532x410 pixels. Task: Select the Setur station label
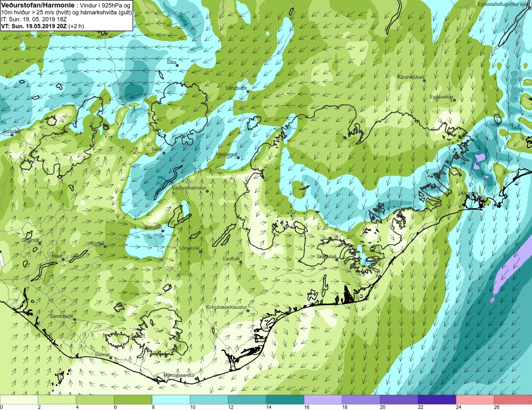coord(157,150)
